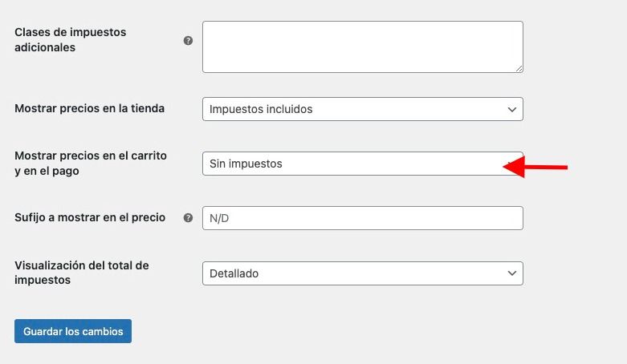
Task: Focus the additional tax classes textarea
Action: (x=363, y=47)
